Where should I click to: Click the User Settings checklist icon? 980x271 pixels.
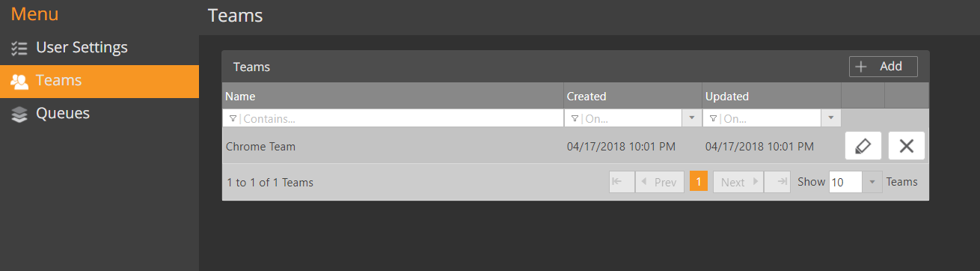19,49
